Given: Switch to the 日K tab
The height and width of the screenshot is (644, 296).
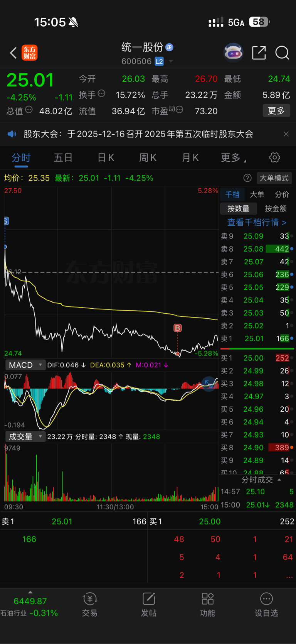Looking at the screenshot, I should pyautogui.click(x=106, y=157).
